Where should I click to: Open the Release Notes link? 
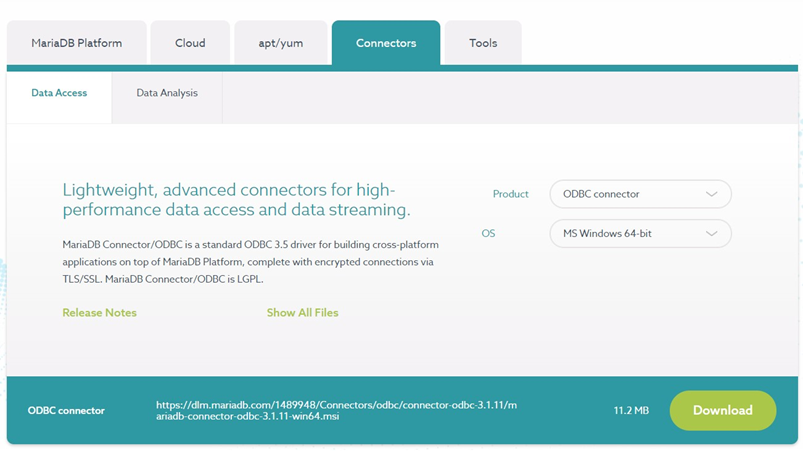point(99,313)
